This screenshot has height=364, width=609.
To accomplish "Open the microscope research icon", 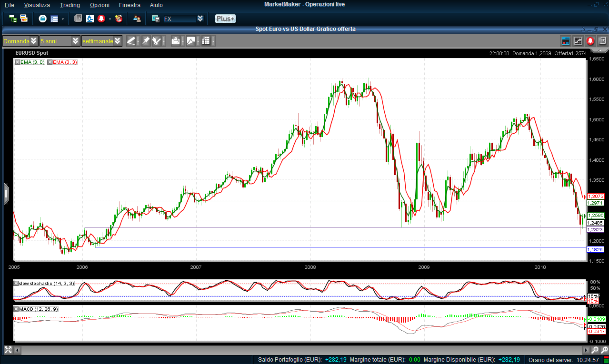I will [x=90, y=19].
